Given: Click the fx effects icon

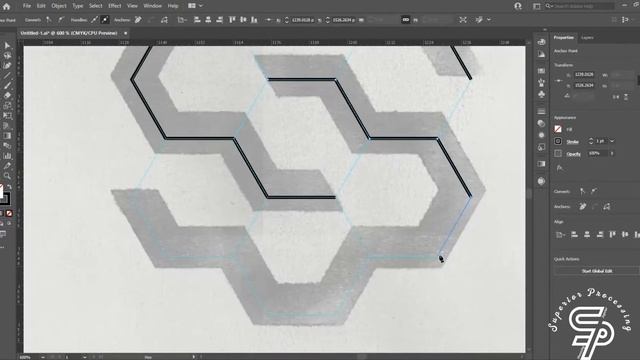Looking at the screenshot, I should [x=559, y=167].
